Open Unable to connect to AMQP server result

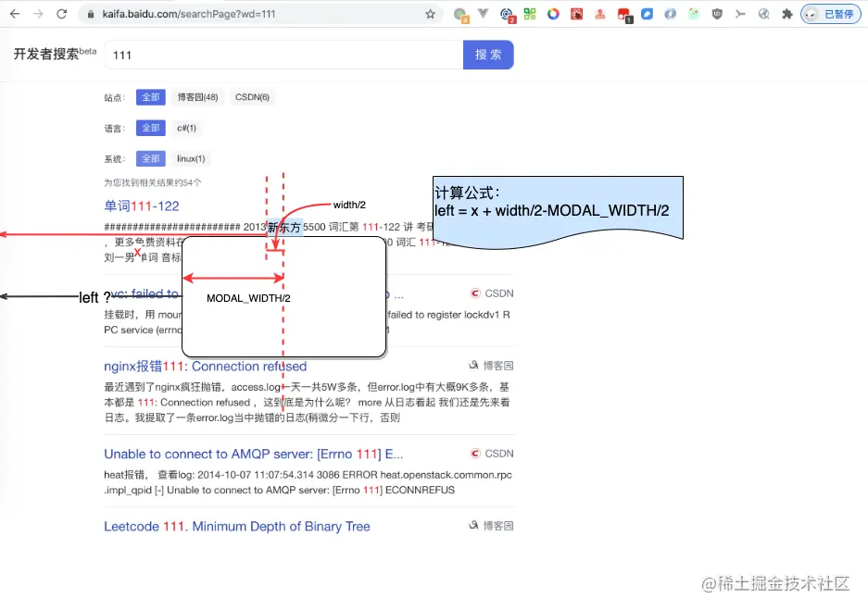tap(254, 455)
